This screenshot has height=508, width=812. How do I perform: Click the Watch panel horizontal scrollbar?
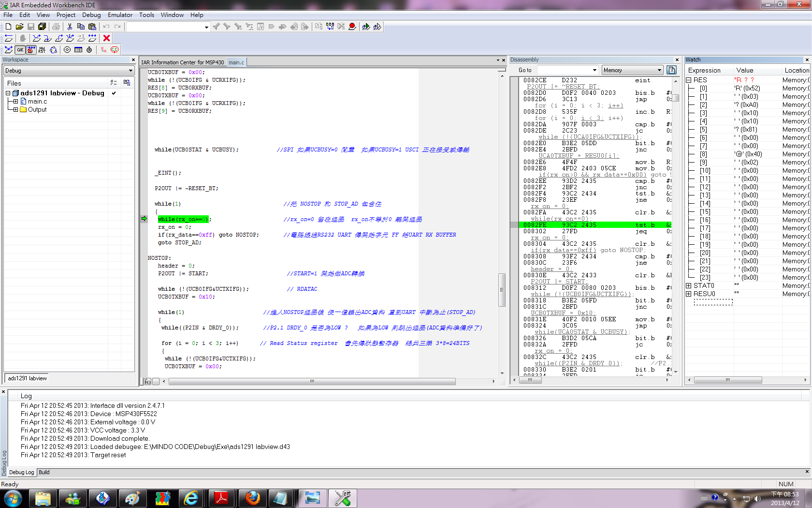pos(728,380)
